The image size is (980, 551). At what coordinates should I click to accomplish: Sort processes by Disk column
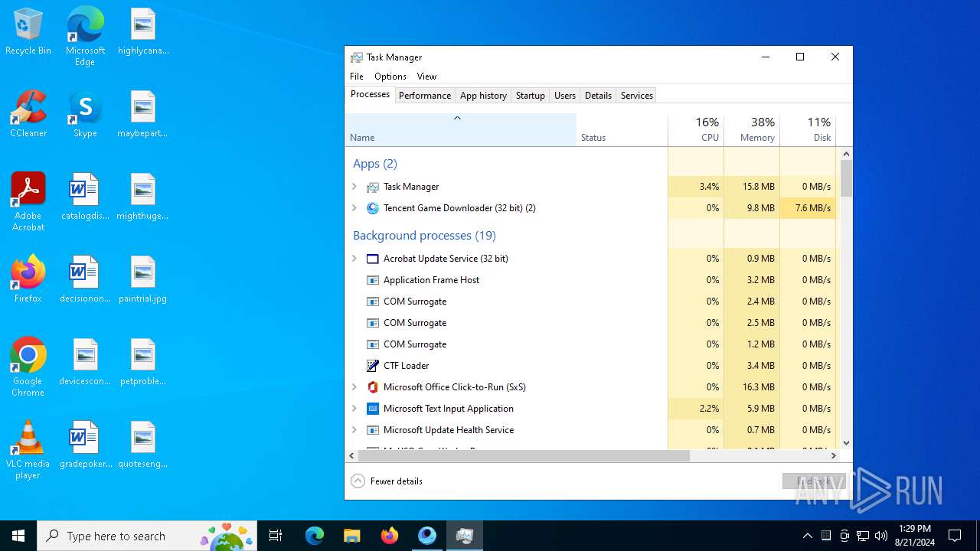click(x=808, y=129)
